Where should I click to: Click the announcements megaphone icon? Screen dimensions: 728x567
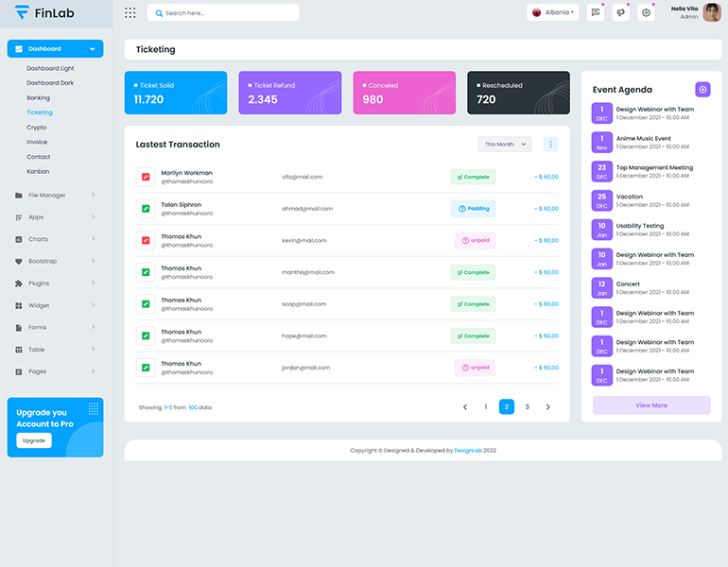(x=620, y=13)
